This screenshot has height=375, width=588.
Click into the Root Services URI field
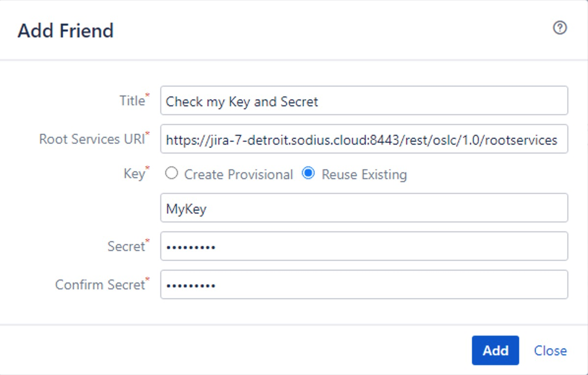(x=364, y=139)
